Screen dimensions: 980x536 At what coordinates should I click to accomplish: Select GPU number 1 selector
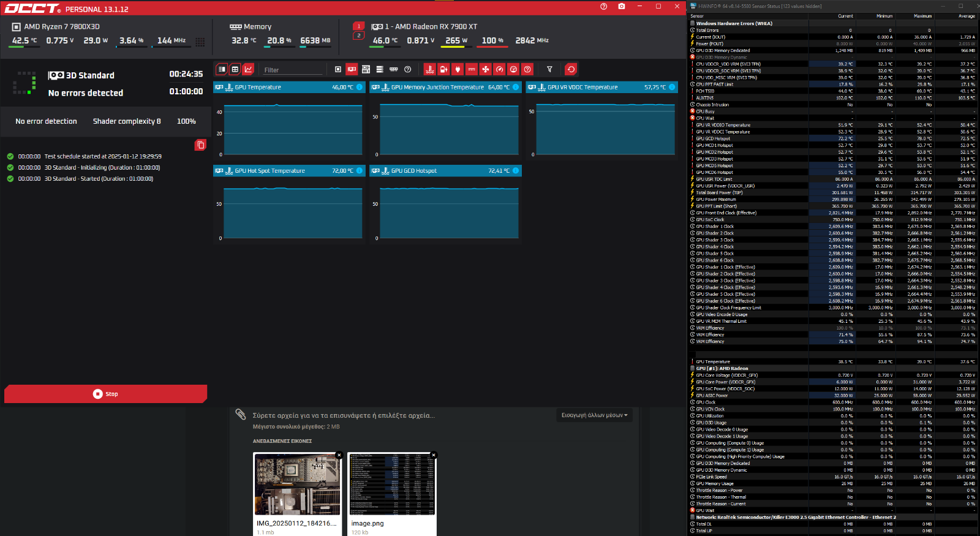point(359,26)
